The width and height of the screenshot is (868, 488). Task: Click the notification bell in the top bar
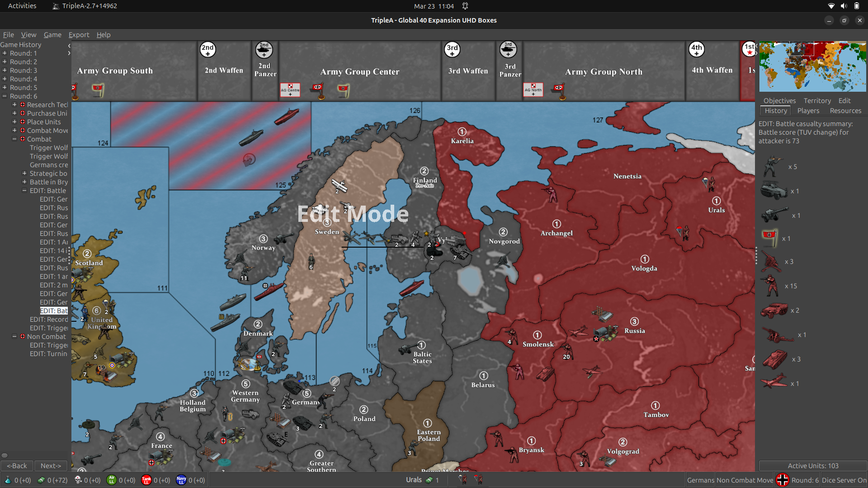point(465,6)
